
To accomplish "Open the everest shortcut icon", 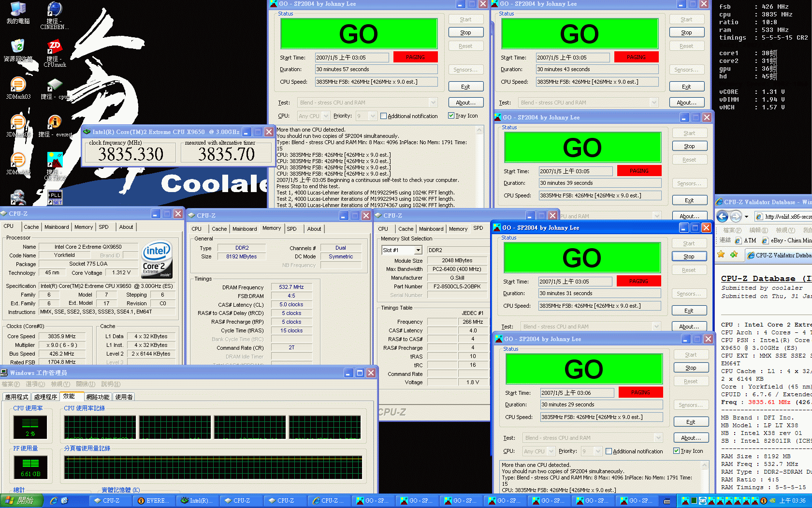I will [55, 126].
